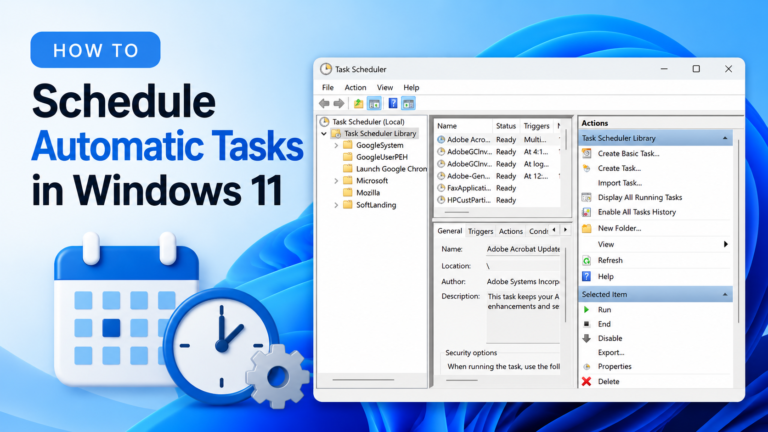Click the Name field showing Adobe Acrobat Update
The height and width of the screenshot is (432, 768).
[x=523, y=249]
